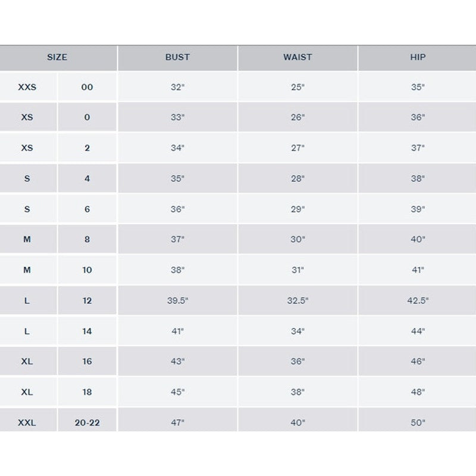The height and width of the screenshot is (476, 476).
Task: Select the HIP column header
Action: [418, 58]
